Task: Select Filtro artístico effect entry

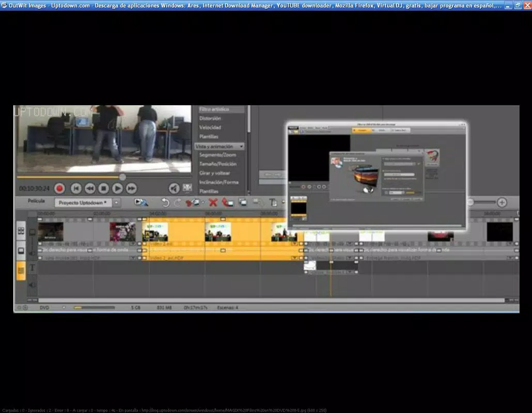Action: pos(214,109)
